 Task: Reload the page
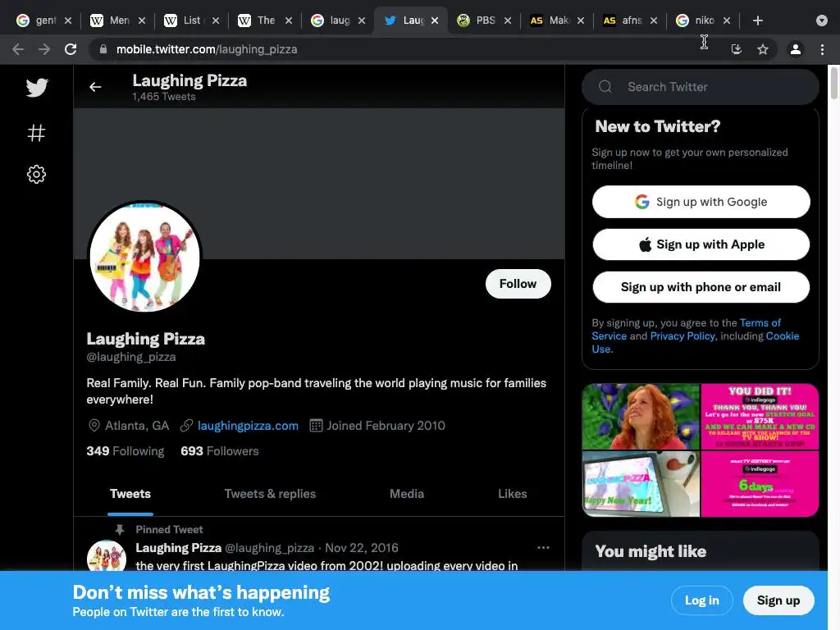point(71,49)
